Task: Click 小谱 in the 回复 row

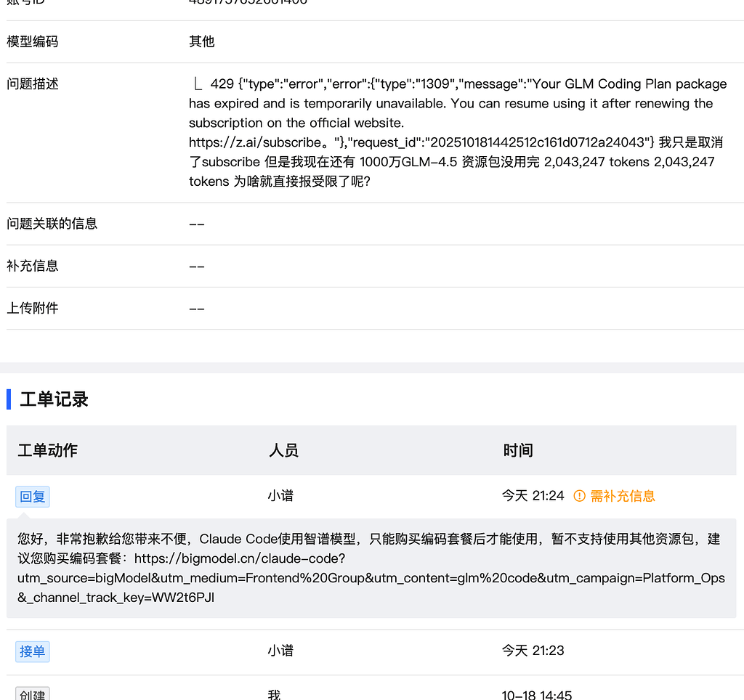Action: click(280, 496)
